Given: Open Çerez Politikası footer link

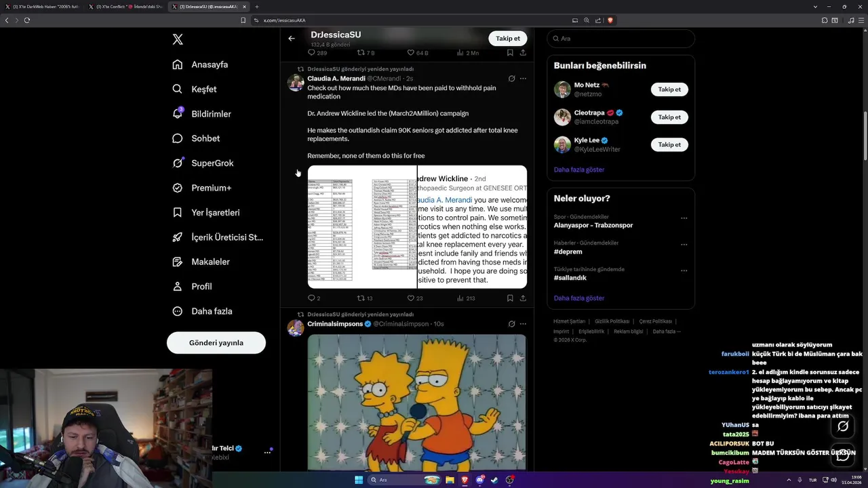Looking at the screenshot, I should pyautogui.click(x=655, y=321).
